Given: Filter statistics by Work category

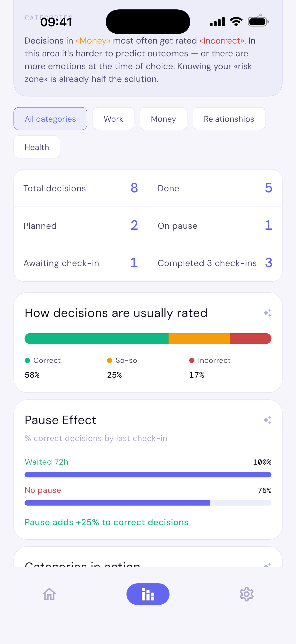Looking at the screenshot, I should click(113, 119).
